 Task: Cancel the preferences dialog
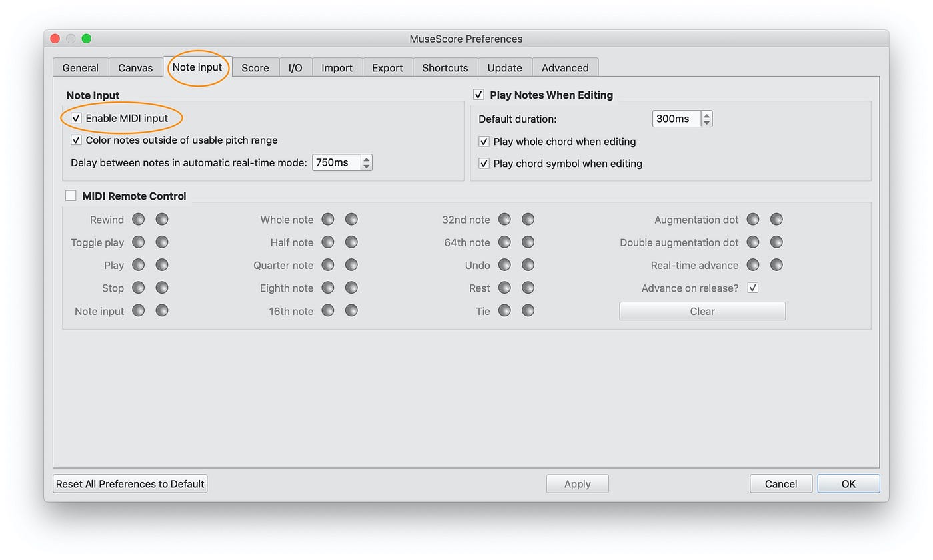click(781, 484)
